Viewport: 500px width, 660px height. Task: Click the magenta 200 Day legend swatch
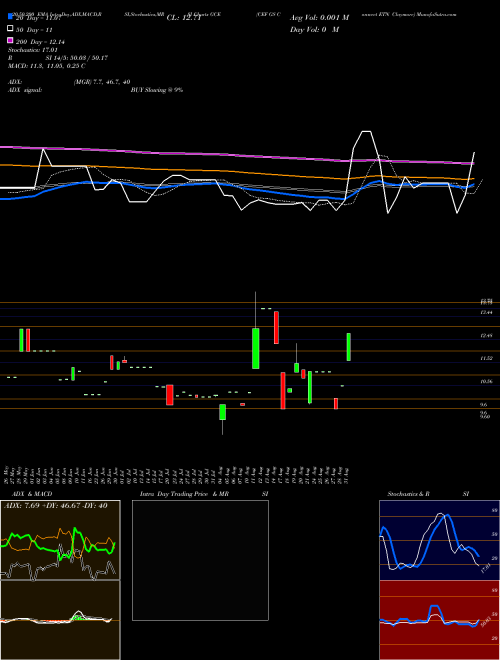click(x=10, y=40)
